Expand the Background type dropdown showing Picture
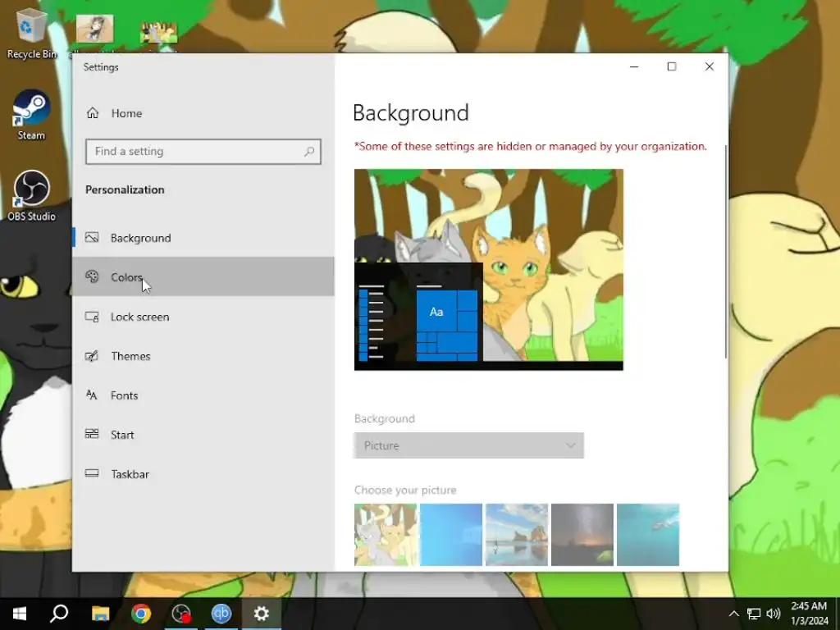 point(468,445)
